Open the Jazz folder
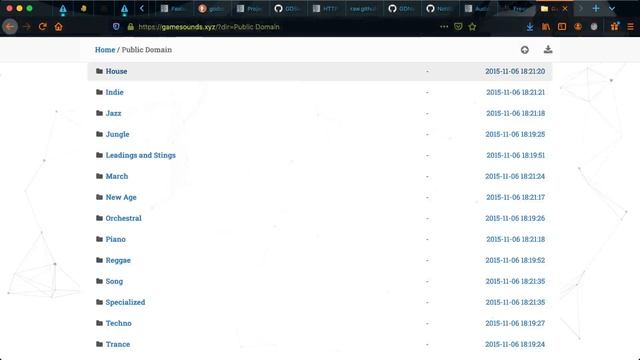Image resolution: width=640 pixels, height=360 pixels. click(x=113, y=113)
